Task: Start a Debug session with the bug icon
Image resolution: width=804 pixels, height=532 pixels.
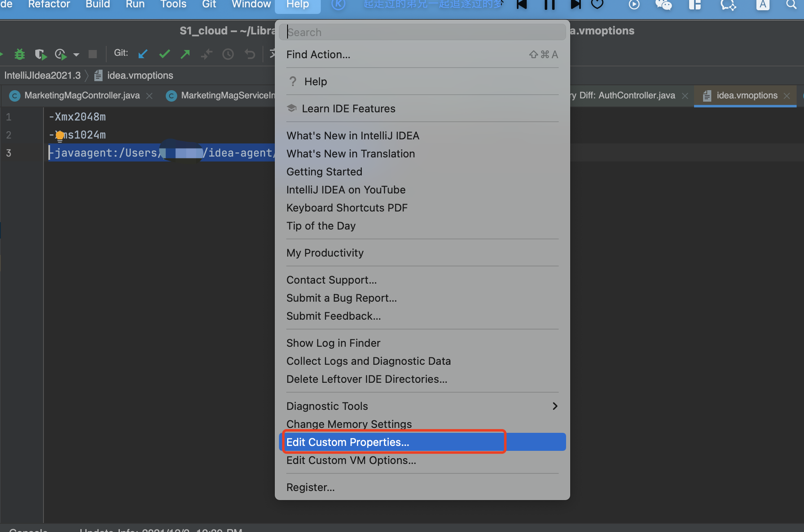Action: [x=20, y=54]
